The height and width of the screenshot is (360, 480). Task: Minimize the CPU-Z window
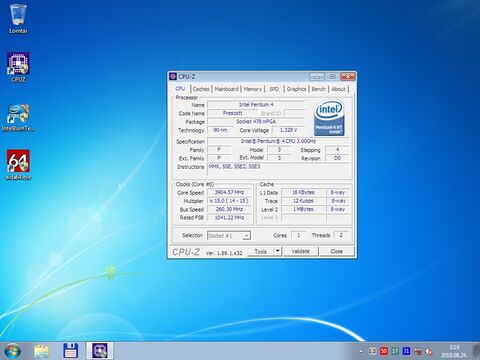[317, 77]
